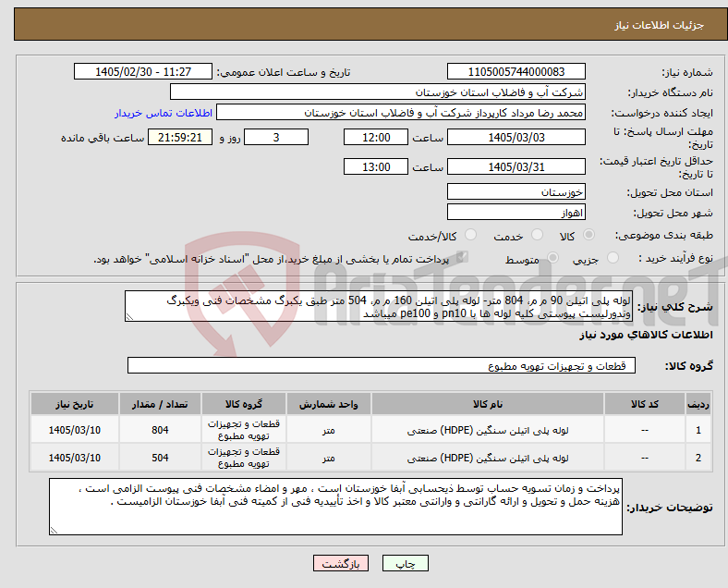This screenshot has width=728, height=588.
Task: Click the resize handle of buyer notes area
Action: (54, 530)
